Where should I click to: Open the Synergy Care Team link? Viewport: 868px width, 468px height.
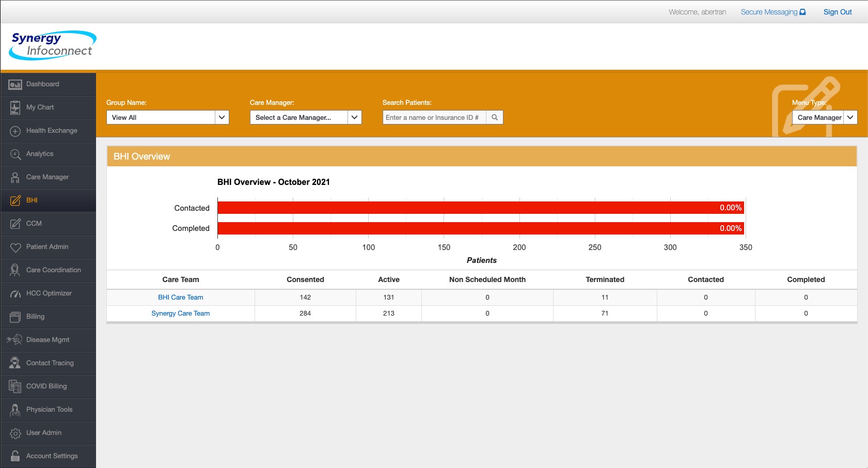pos(181,314)
